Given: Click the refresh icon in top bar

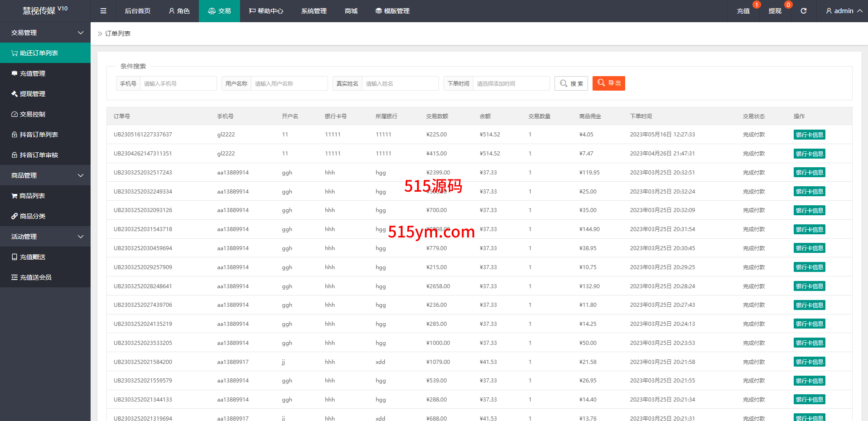Looking at the screenshot, I should 803,11.
